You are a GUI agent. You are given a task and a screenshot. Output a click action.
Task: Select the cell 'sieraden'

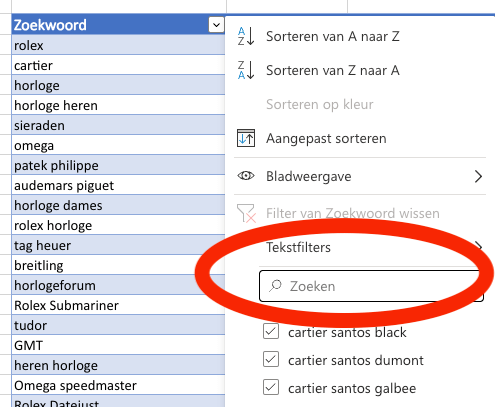pos(118,125)
